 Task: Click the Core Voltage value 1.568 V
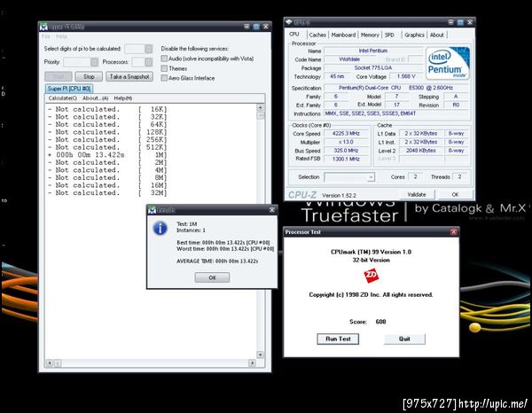(x=406, y=76)
